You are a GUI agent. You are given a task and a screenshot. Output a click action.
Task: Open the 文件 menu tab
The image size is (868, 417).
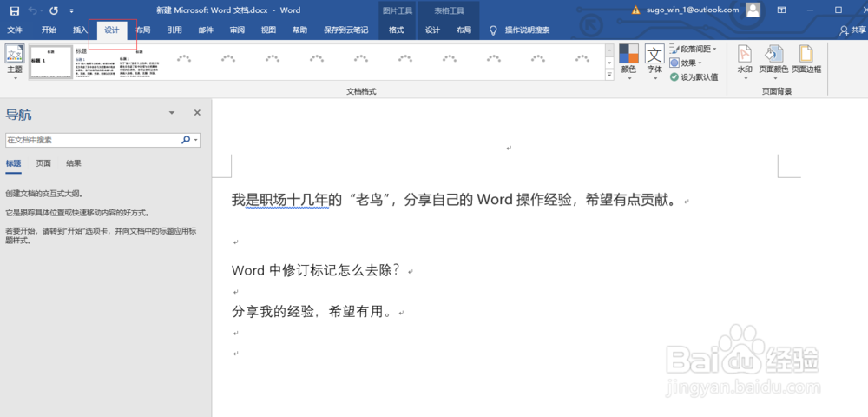[15, 30]
